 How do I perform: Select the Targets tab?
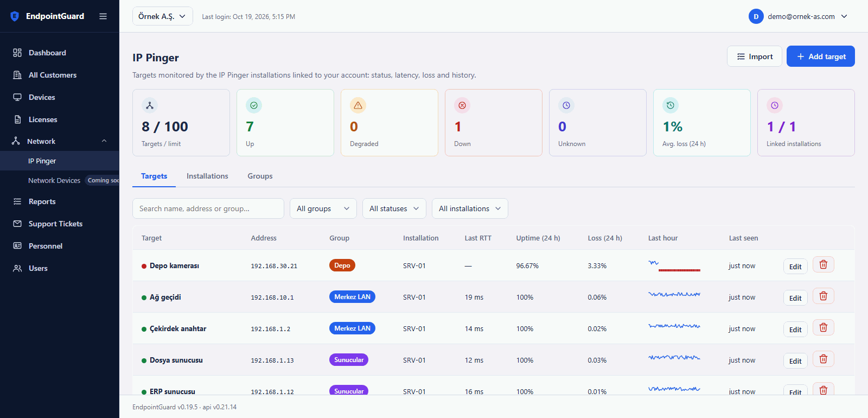coord(154,176)
